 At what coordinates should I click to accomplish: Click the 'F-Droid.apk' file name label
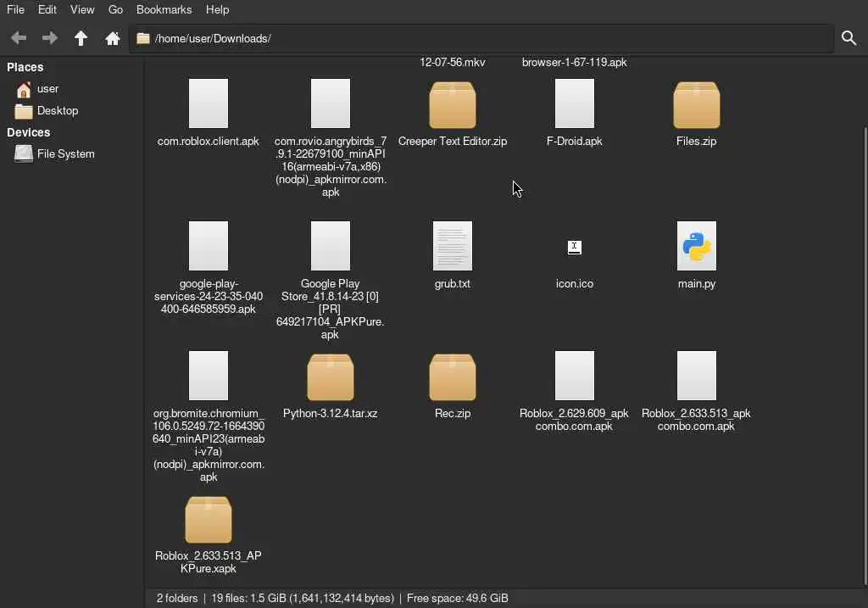(575, 142)
